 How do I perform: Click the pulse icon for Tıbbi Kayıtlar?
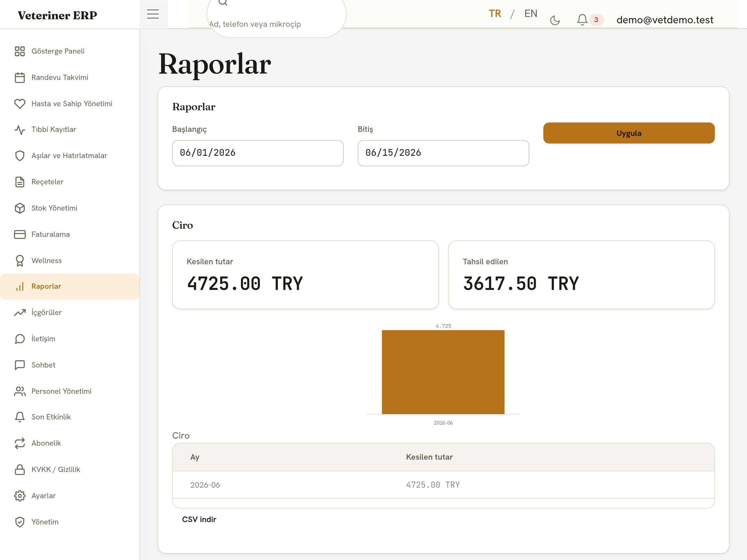(20, 129)
